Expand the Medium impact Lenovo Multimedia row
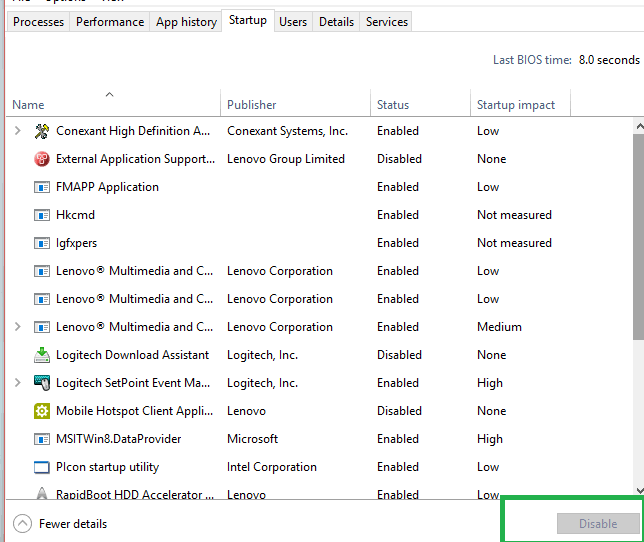The image size is (644, 542). [17, 327]
